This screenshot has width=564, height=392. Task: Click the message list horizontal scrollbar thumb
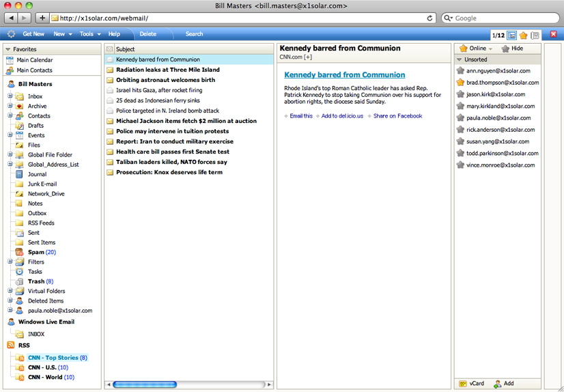coord(144,384)
